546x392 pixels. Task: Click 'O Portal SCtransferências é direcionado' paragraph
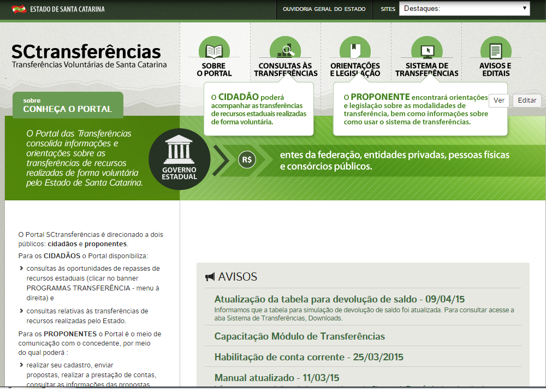click(x=91, y=239)
